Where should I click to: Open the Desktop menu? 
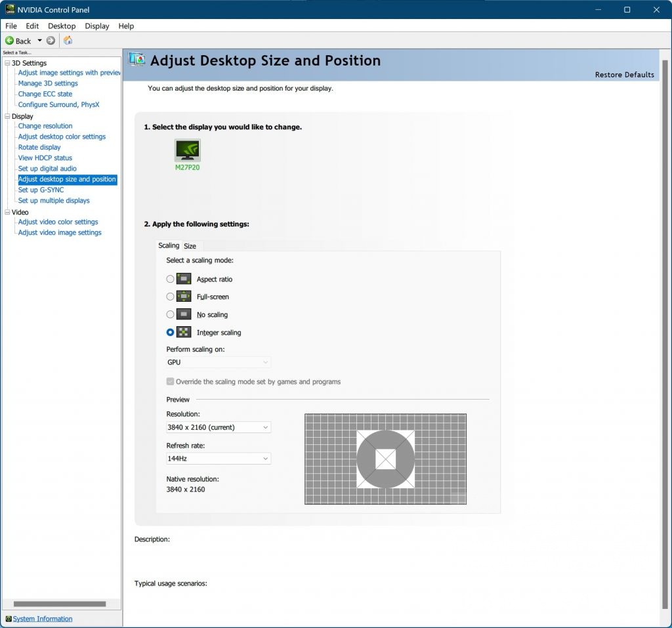tap(62, 26)
